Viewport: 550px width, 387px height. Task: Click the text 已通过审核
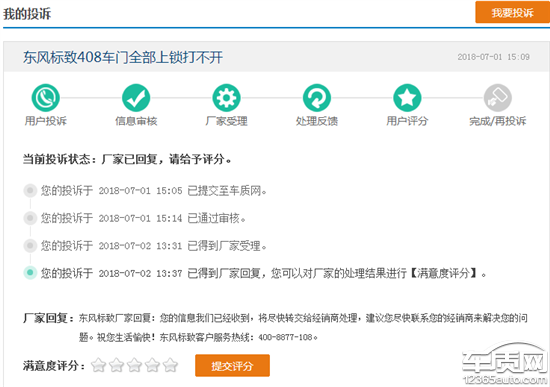tap(216, 218)
